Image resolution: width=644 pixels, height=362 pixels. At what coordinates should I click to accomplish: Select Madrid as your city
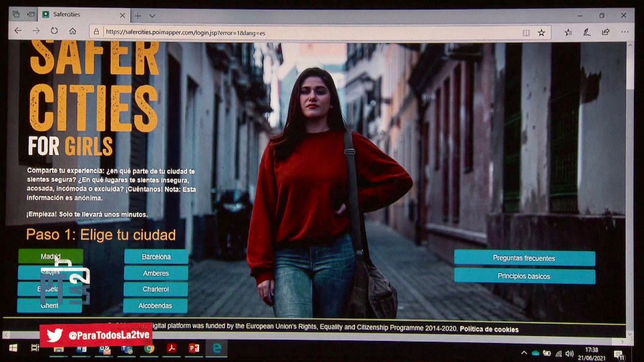(x=50, y=256)
